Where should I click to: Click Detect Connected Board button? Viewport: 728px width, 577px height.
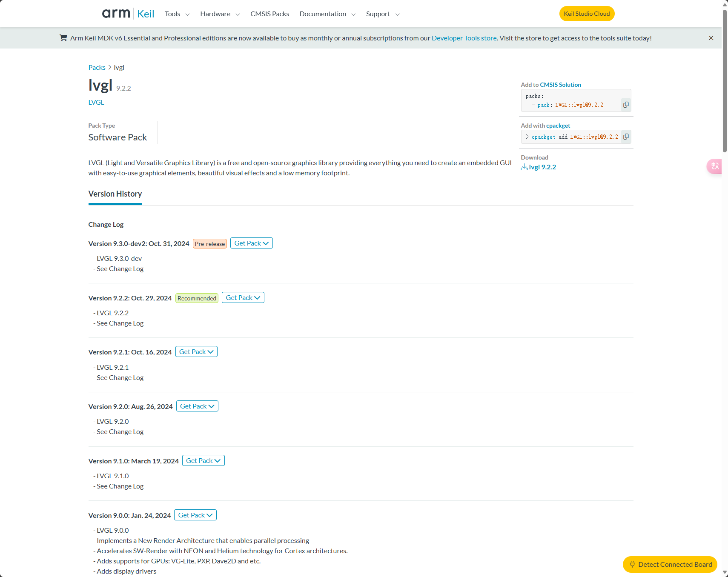tap(670, 564)
